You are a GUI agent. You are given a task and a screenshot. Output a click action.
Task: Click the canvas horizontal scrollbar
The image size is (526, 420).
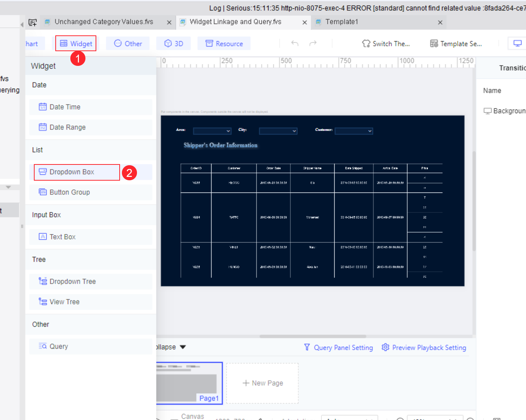click(x=313, y=336)
